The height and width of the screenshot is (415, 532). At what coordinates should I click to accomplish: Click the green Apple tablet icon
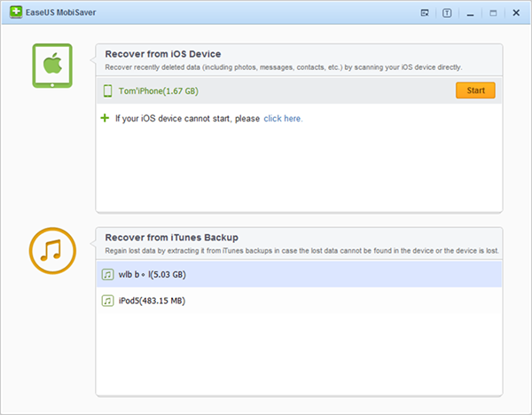[x=52, y=66]
